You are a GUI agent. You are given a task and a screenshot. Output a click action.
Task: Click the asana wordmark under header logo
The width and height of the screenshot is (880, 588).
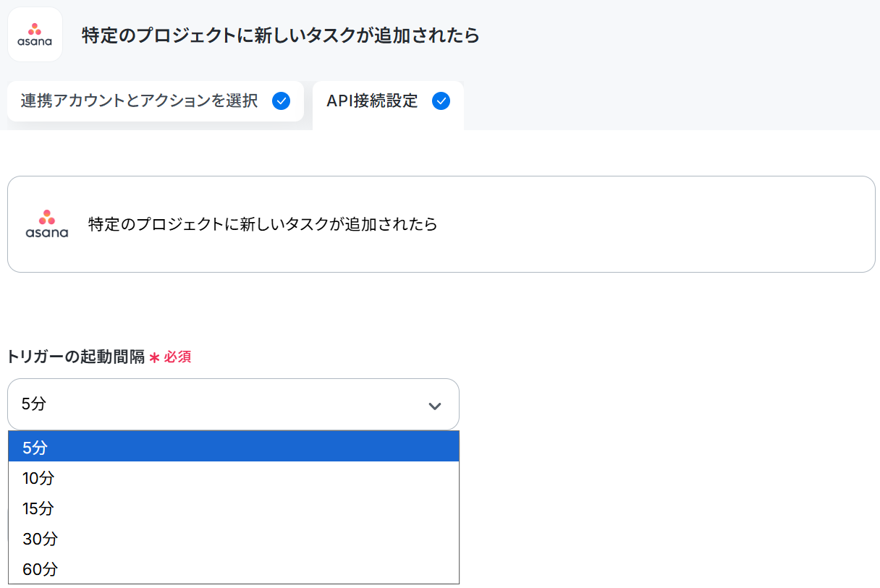click(35, 42)
